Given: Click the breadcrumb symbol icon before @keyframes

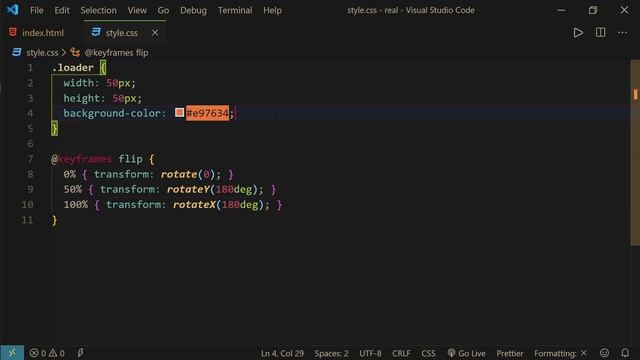Looking at the screenshot, I should (x=75, y=52).
